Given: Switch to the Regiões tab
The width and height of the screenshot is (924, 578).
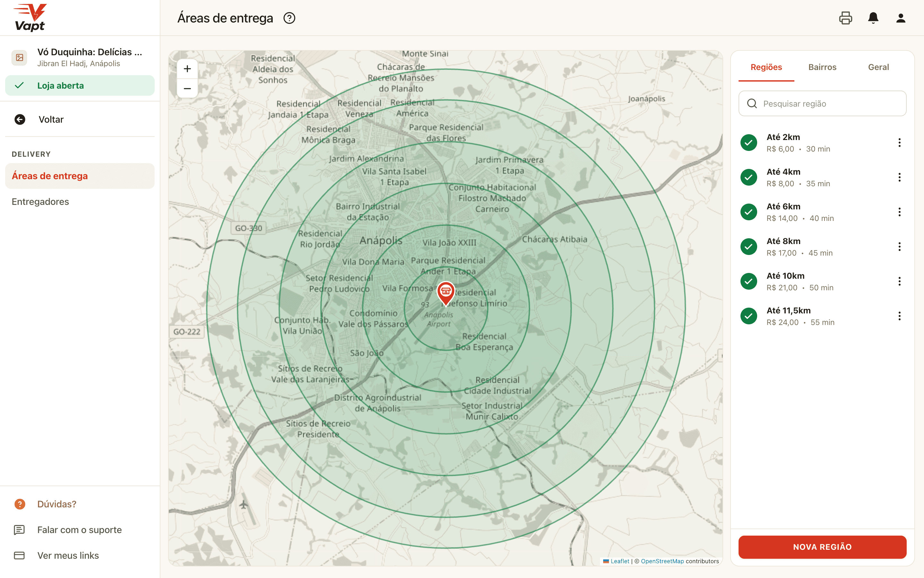Looking at the screenshot, I should 766,67.
